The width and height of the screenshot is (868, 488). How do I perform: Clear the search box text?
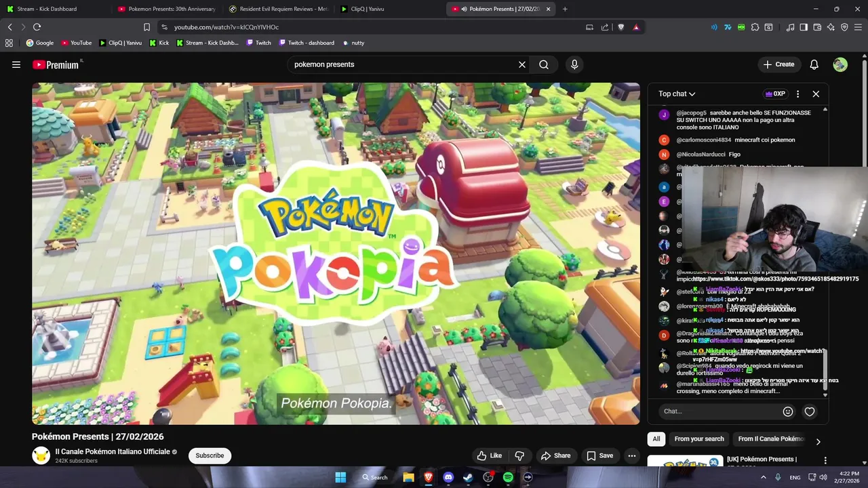(522, 64)
